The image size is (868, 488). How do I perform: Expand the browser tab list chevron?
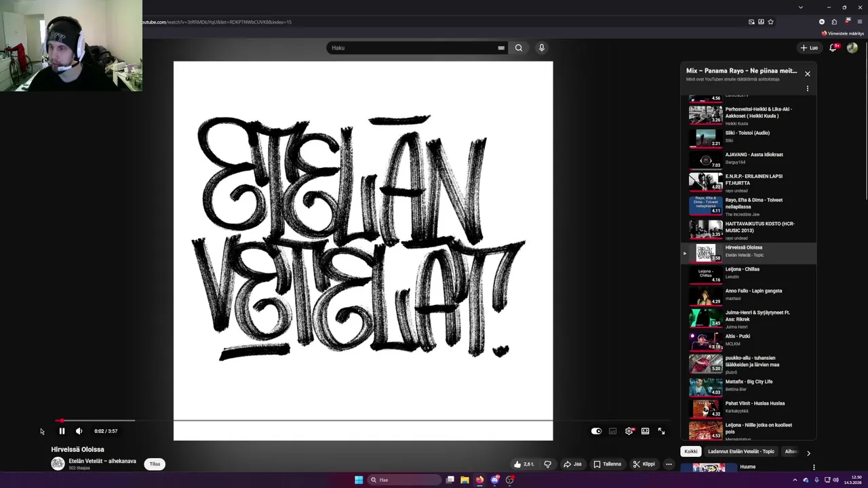(801, 7)
